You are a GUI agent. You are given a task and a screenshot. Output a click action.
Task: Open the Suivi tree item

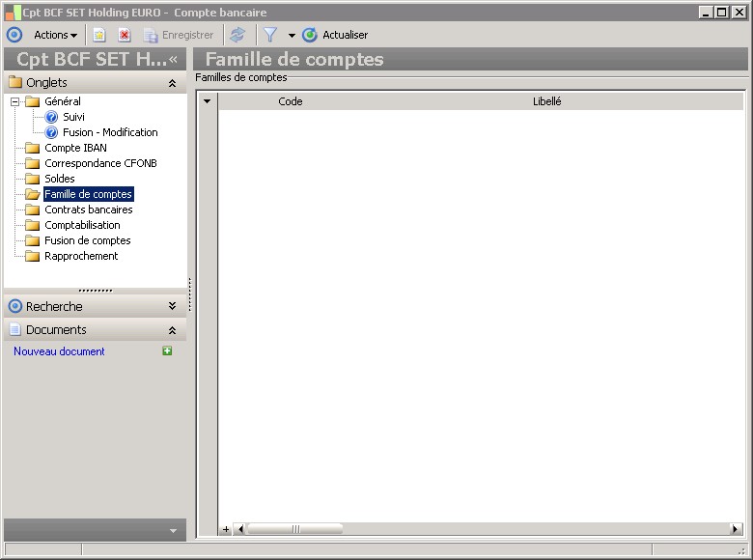coord(73,117)
